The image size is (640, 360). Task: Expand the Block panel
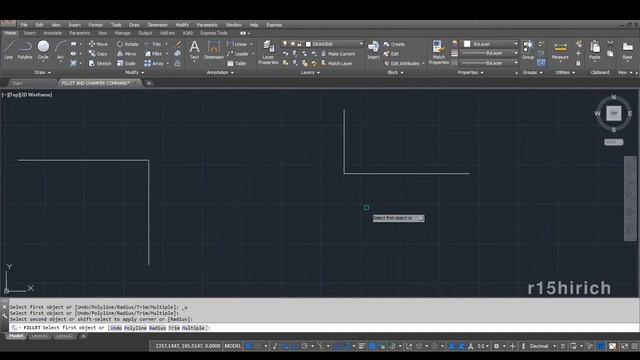tap(396, 73)
